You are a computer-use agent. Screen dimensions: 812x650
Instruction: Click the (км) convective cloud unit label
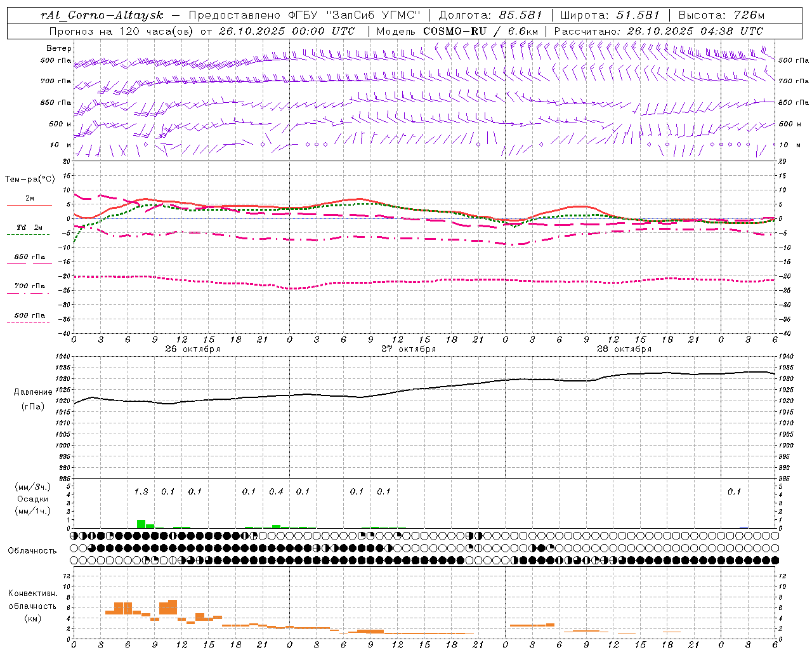(32, 618)
